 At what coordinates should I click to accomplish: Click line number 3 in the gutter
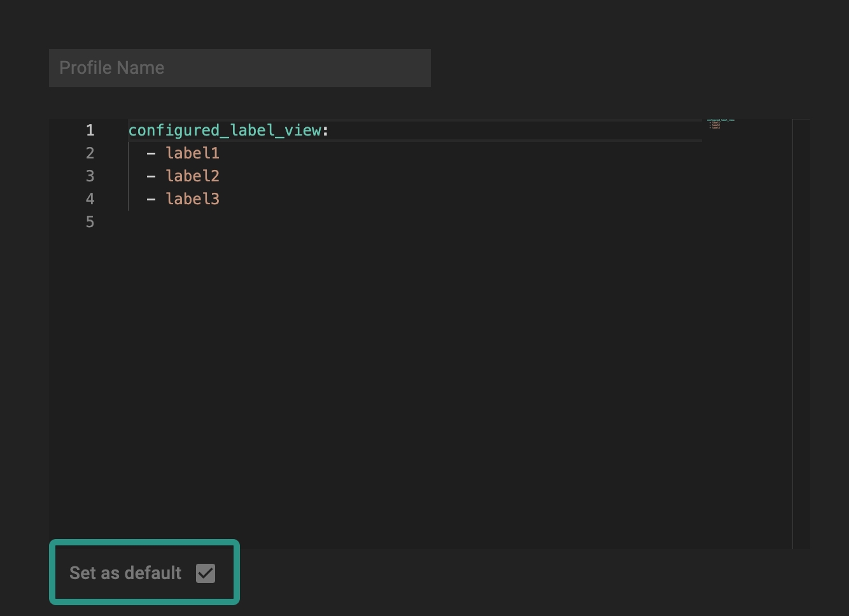pos(90,176)
